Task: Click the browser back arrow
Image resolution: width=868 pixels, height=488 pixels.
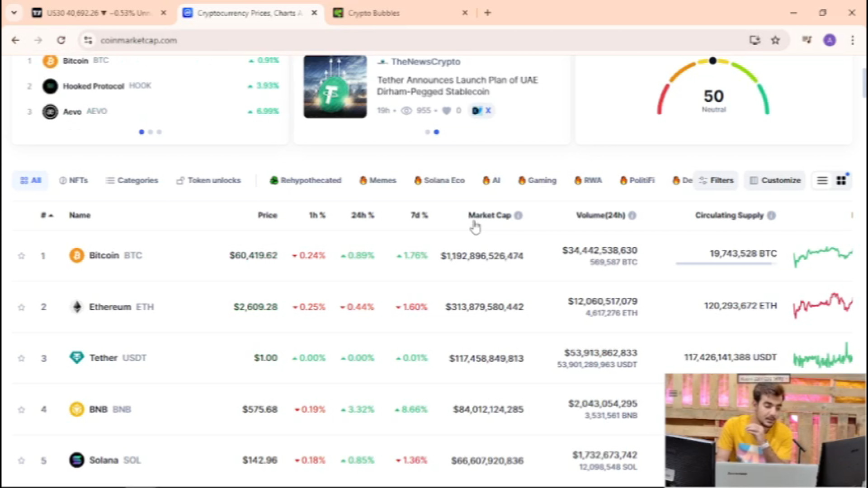Action: click(15, 40)
